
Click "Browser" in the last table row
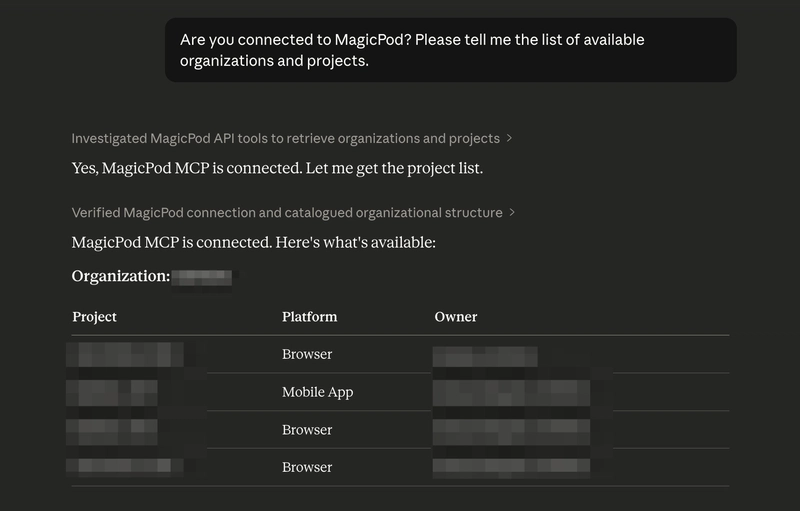[x=307, y=467]
